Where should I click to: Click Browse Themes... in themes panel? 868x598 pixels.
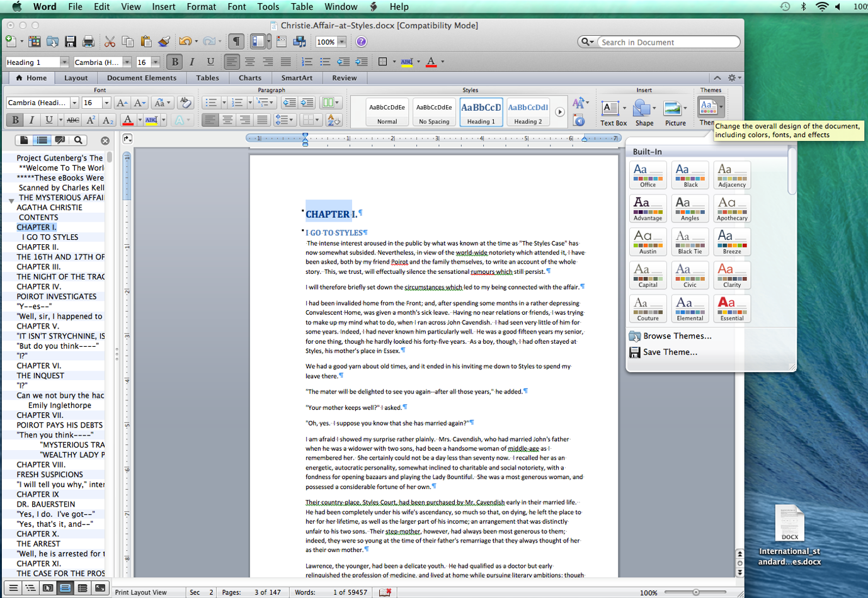click(x=677, y=336)
